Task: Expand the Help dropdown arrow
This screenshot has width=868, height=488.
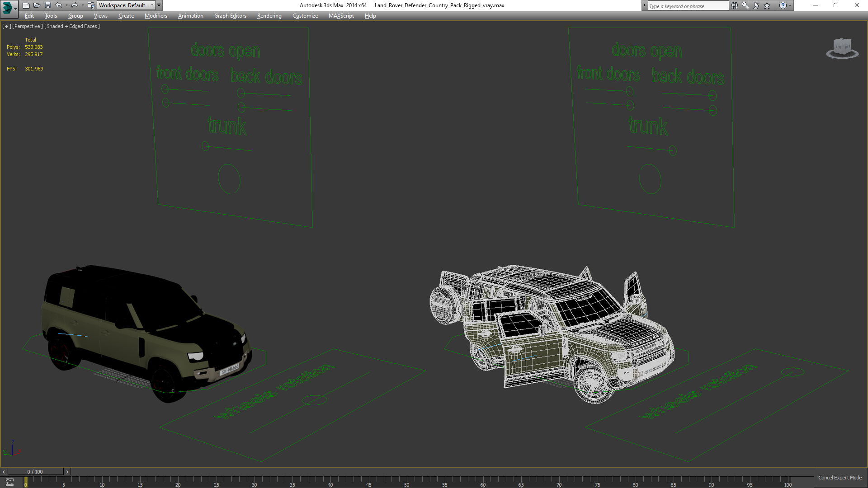Action: pyautogui.click(x=790, y=5)
